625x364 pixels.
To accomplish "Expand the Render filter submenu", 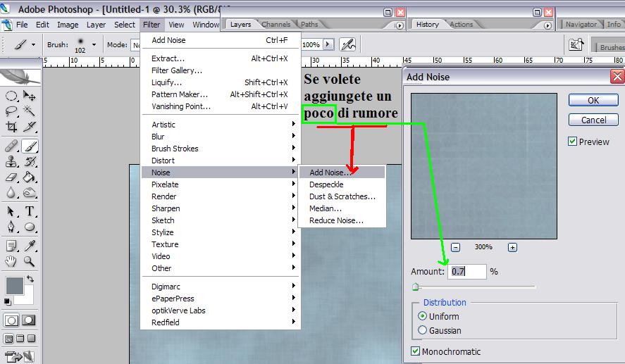I will pyautogui.click(x=220, y=196).
